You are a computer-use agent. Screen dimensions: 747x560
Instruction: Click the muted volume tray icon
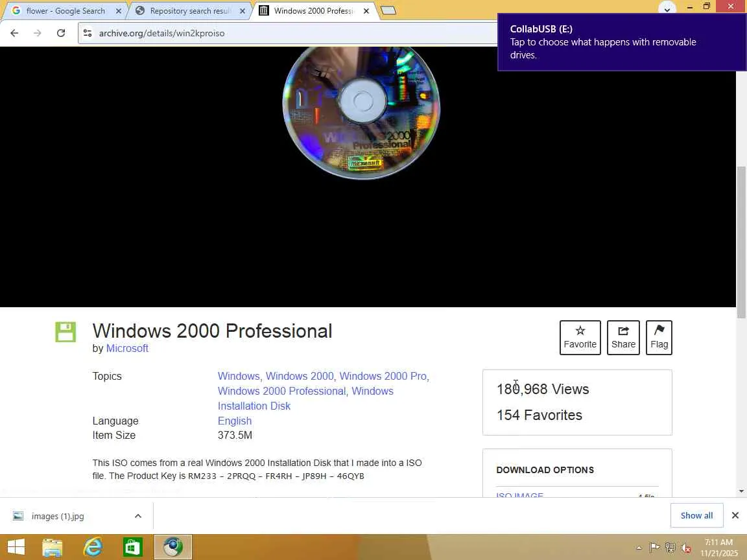pyautogui.click(x=686, y=548)
